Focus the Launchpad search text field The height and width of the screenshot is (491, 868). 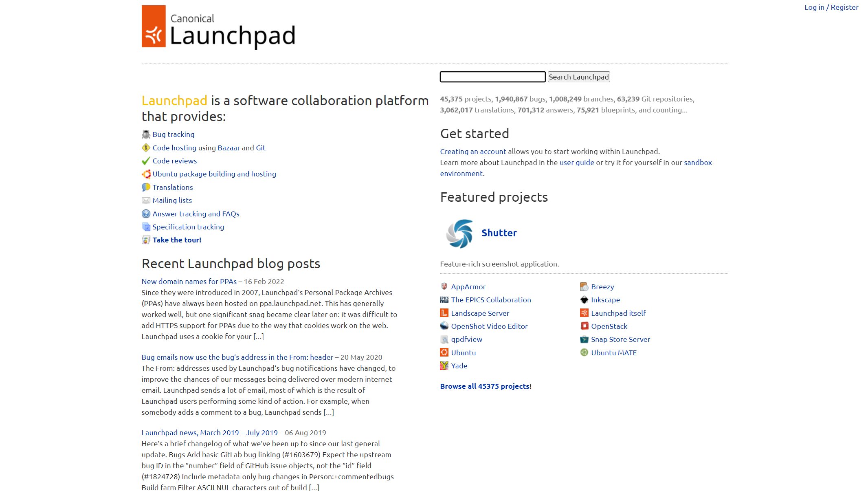(492, 77)
